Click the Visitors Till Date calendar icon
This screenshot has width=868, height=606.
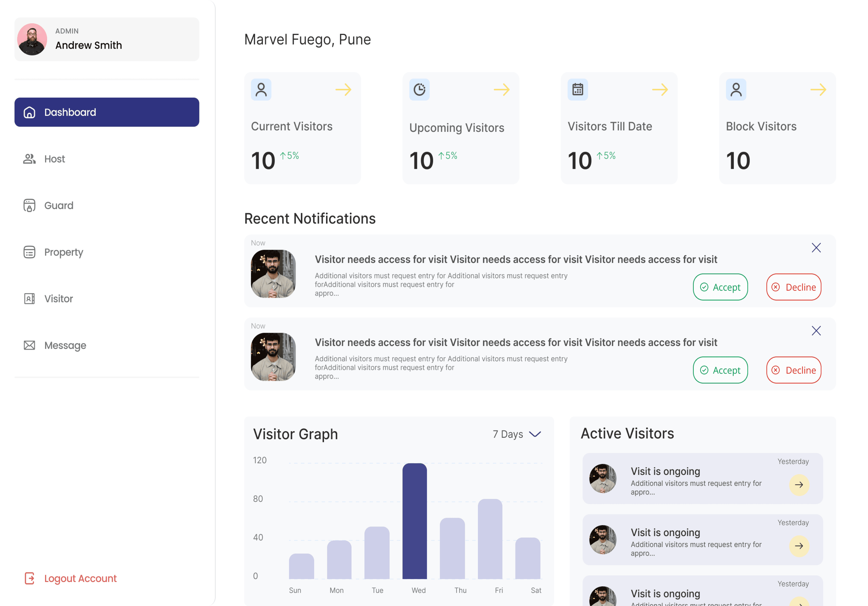pyautogui.click(x=577, y=90)
